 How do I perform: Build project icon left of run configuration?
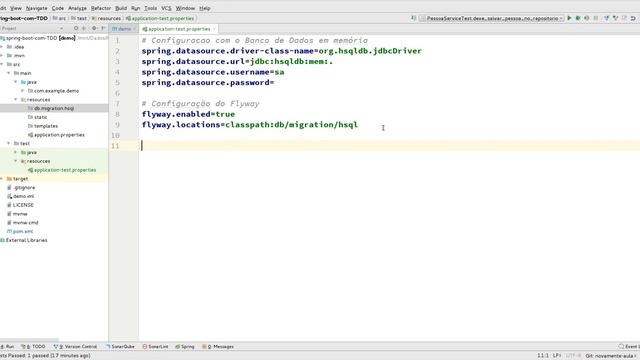click(413, 18)
